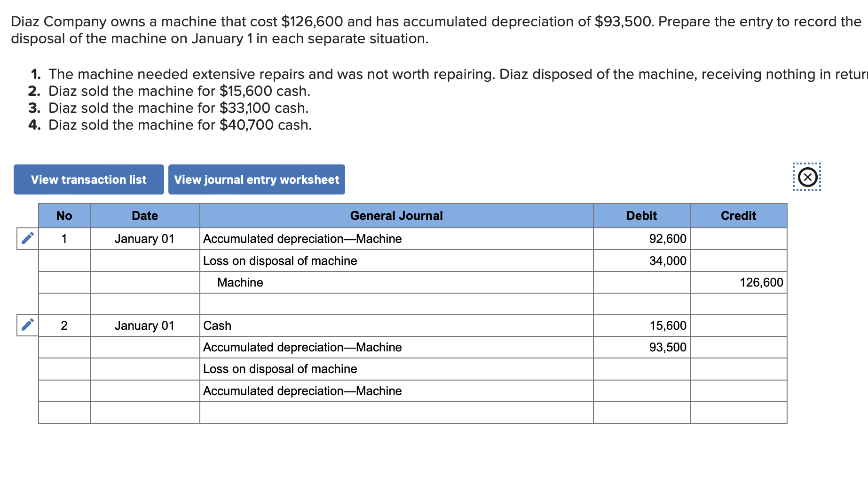Open the View journal entry worksheet

pyautogui.click(x=256, y=179)
